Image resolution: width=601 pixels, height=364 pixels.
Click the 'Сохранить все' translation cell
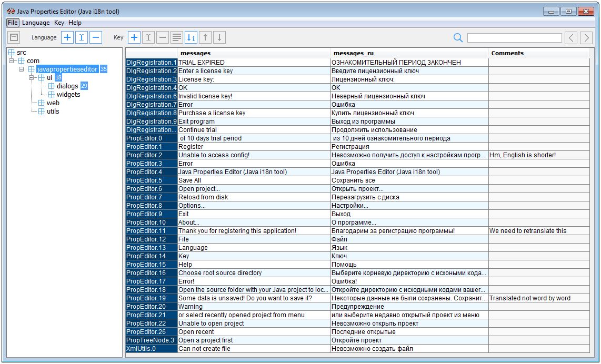(410, 180)
